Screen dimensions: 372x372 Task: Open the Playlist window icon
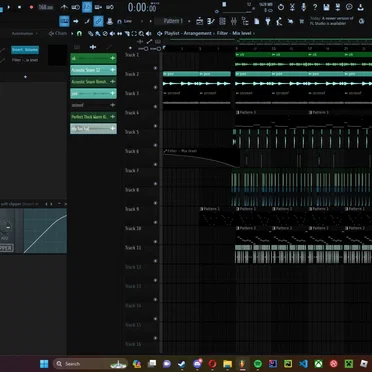(x=200, y=21)
